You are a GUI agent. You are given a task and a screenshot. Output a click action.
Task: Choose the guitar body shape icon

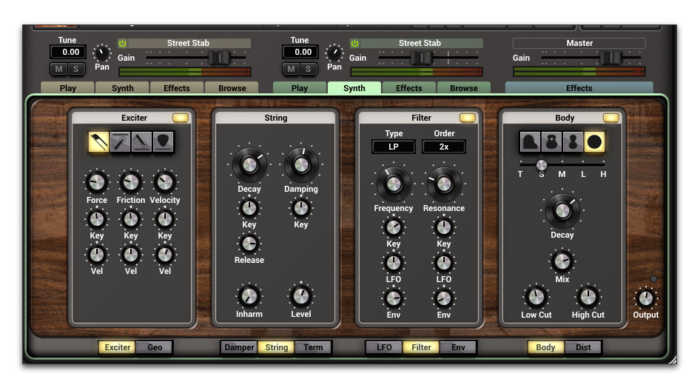tap(551, 142)
